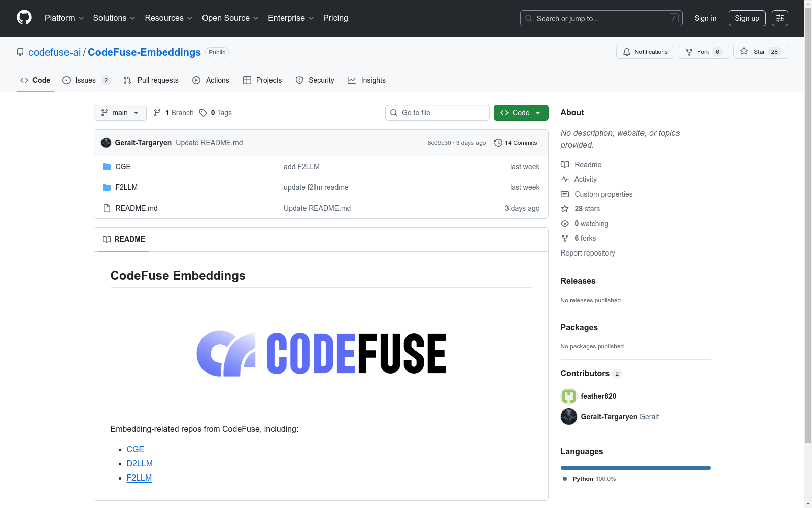
Task: Expand the Solutions menu
Action: point(114,18)
